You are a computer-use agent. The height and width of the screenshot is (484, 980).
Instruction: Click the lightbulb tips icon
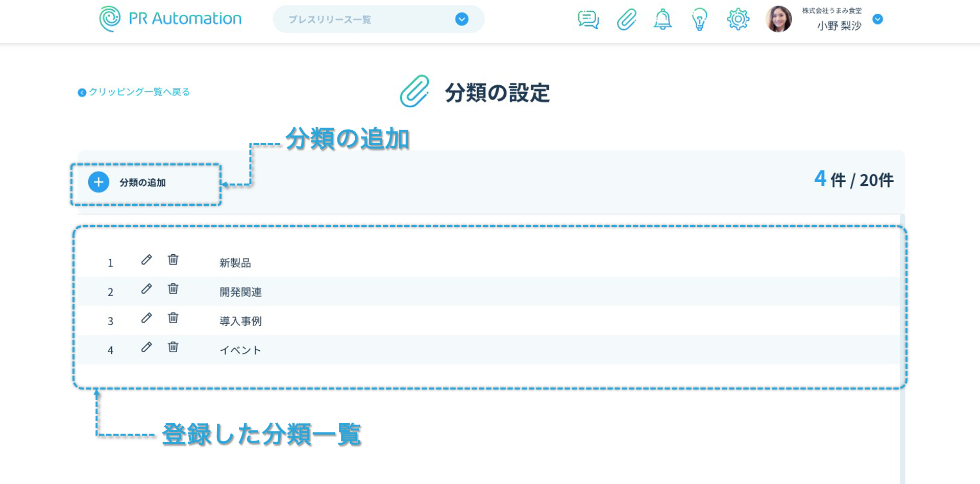(x=699, y=20)
